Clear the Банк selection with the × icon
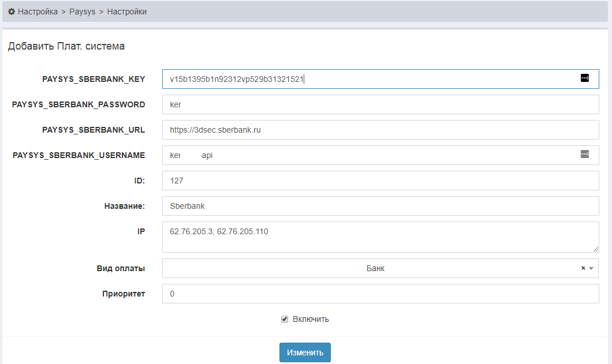The width and height of the screenshot is (612, 364). point(583,268)
